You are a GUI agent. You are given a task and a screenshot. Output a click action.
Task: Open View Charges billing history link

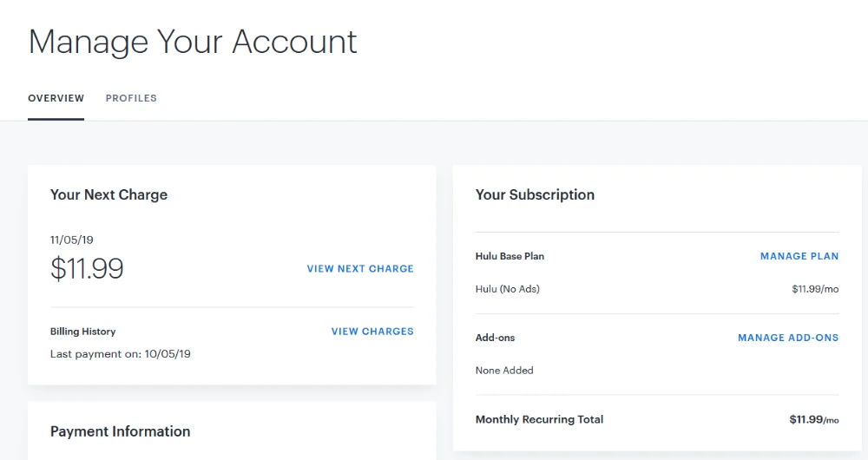tap(372, 331)
